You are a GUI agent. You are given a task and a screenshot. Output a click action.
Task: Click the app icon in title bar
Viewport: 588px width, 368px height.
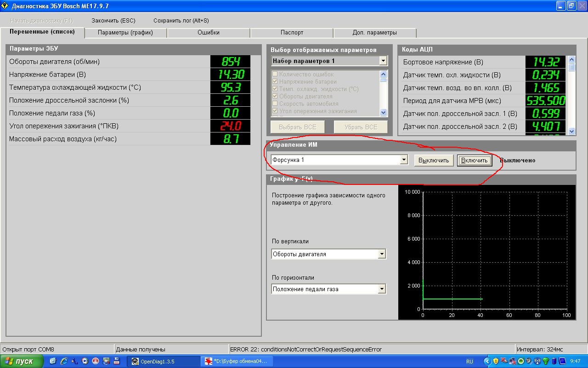(6, 6)
